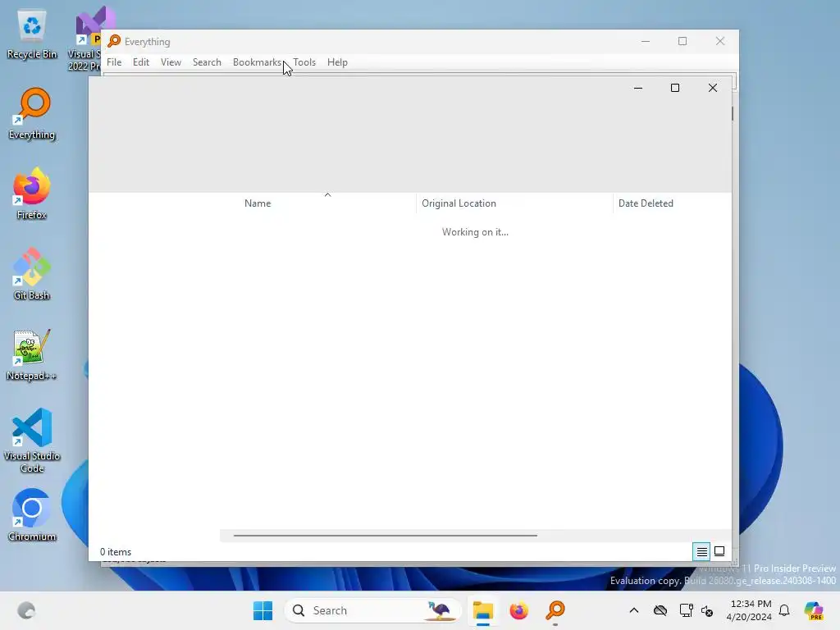Open the Help menu in Everything
Screen dimensions: 840x630
(x=337, y=62)
